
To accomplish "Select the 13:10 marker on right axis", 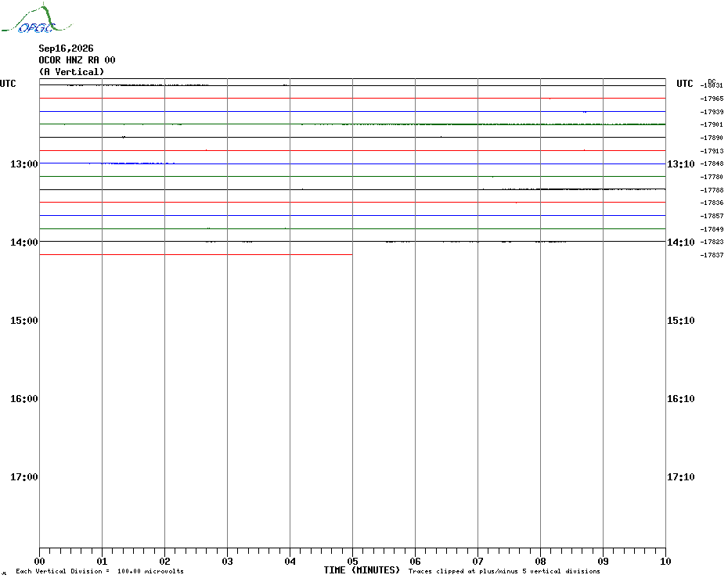I will (x=681, y=163).
